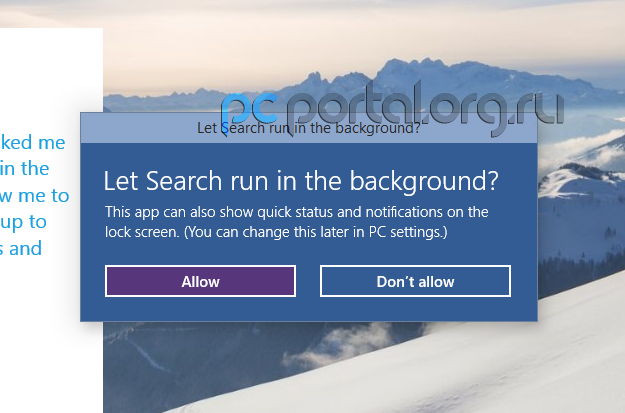Click the blue 'w me to' text in the left panel

35,195
